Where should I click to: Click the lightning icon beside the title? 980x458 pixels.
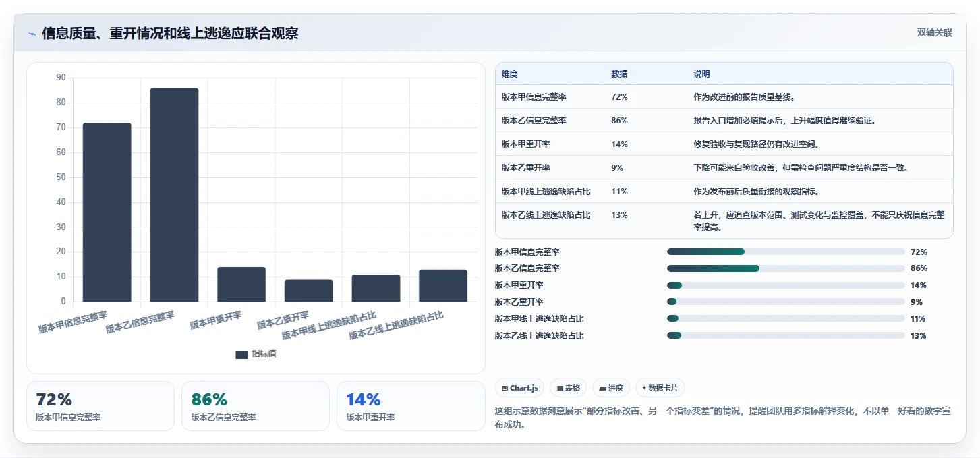pyautogui.click(x=32, y=34)
